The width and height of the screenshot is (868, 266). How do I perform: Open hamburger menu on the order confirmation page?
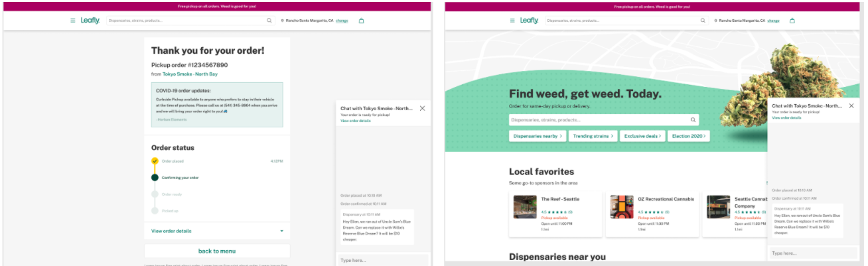click(x=73, y=21)
